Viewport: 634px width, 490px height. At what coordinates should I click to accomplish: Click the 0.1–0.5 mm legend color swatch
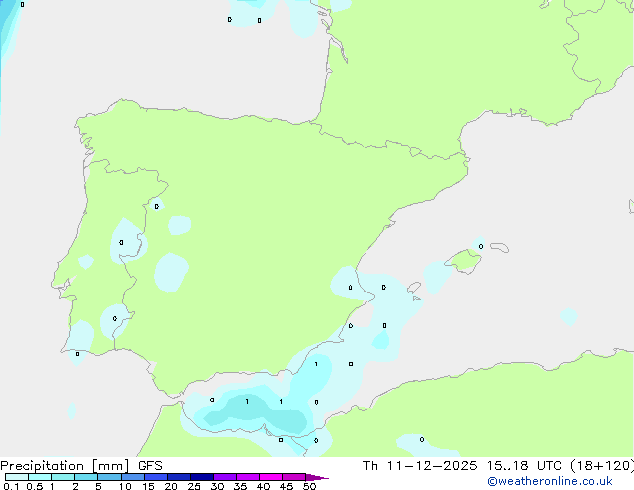[x=17, y=477]
